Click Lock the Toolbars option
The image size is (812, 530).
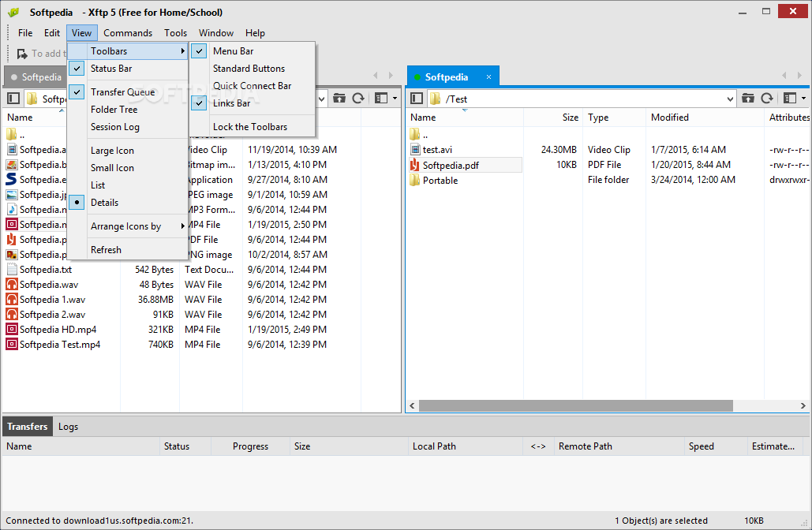point(253,127)
